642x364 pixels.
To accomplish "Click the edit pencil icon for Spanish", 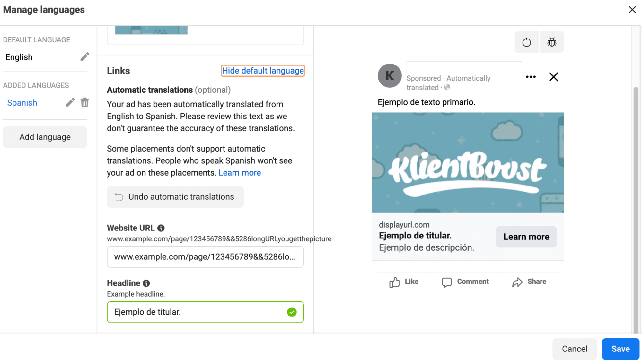I will point(70,102).
